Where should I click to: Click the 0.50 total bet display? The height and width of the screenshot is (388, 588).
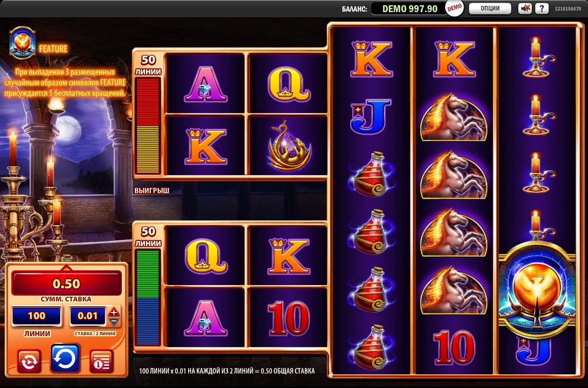click(x=66, y=283)
